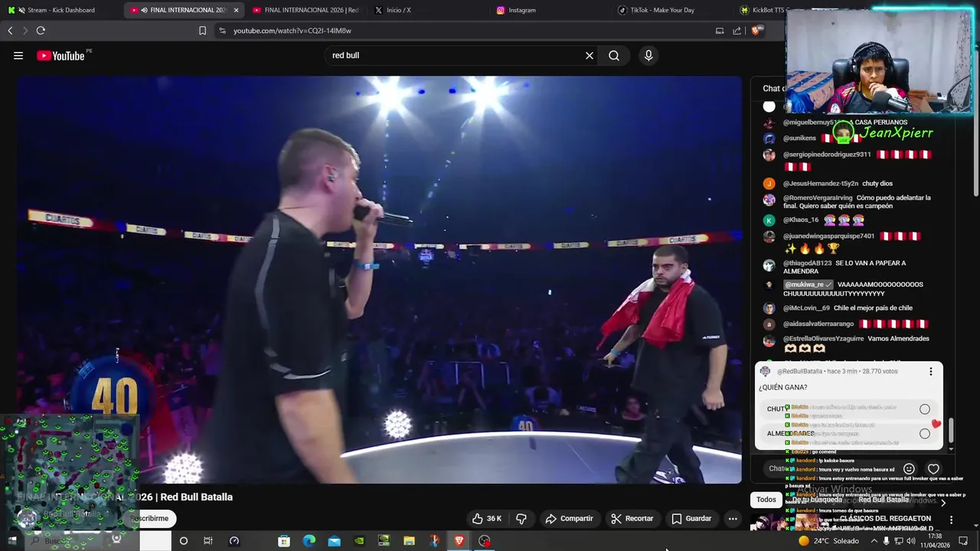Select the Todos filter chip
Image resolution: width=980 pixels, height=551 pixels.
point(766,500)
